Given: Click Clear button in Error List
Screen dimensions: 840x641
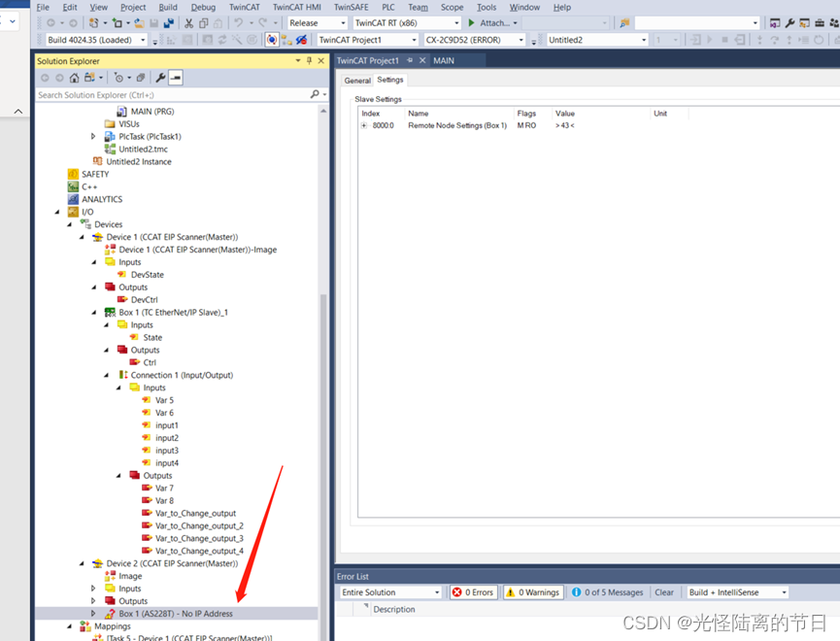Looking at the screenshot, I should [664, 592].
